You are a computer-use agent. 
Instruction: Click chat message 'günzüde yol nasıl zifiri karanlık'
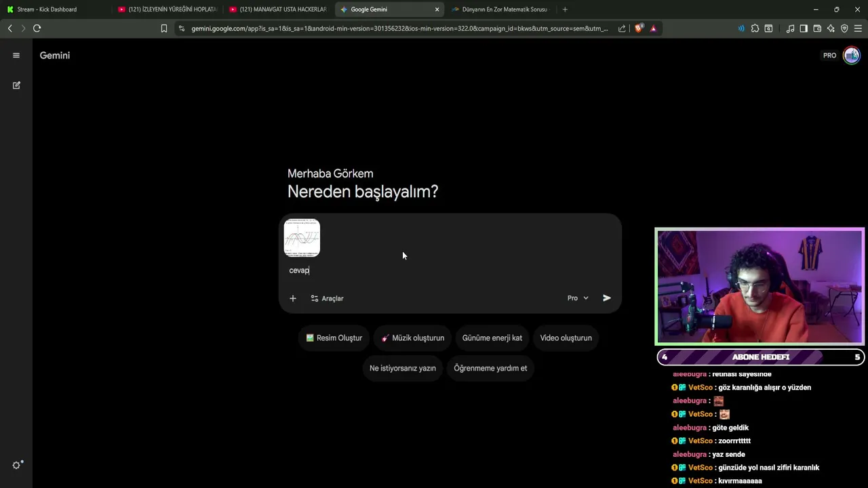pyautogui.click(x=768, y=468)
